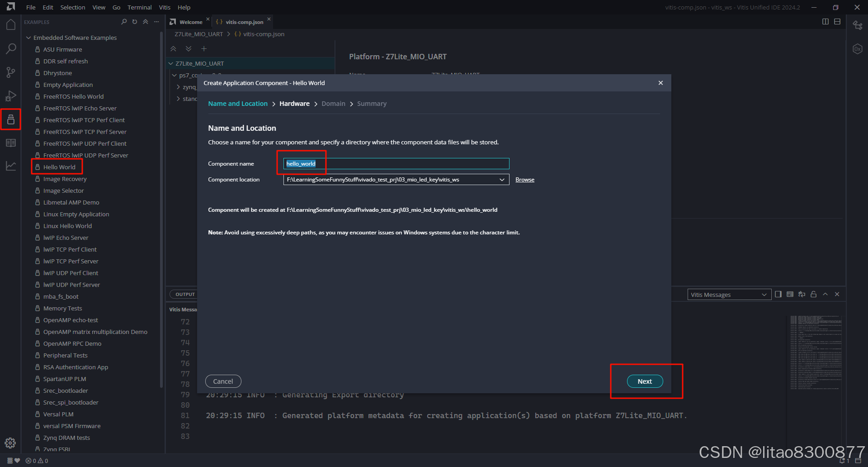
Task: Open the Analysis chart view icon
Action: point(11,166)
